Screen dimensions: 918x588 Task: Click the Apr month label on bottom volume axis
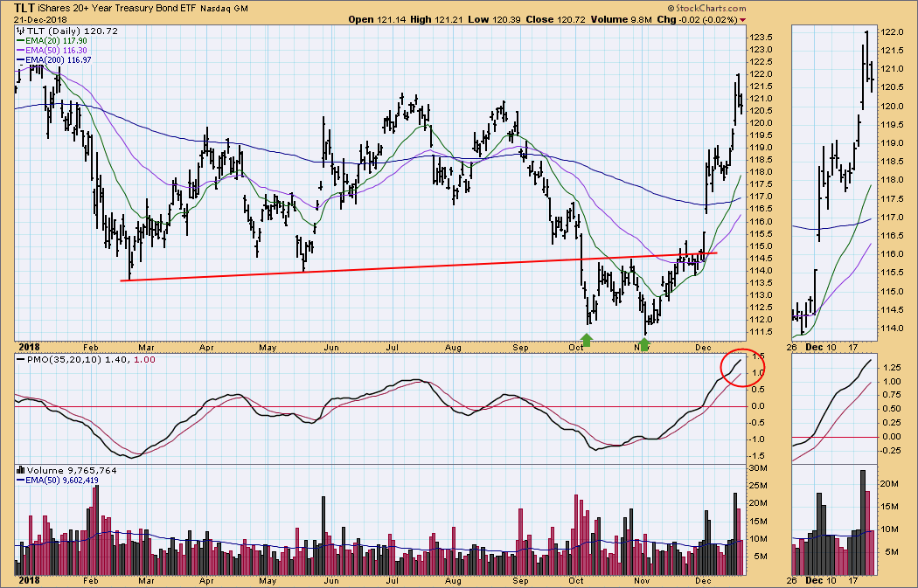pyautogui.click(x=206, y=580)
